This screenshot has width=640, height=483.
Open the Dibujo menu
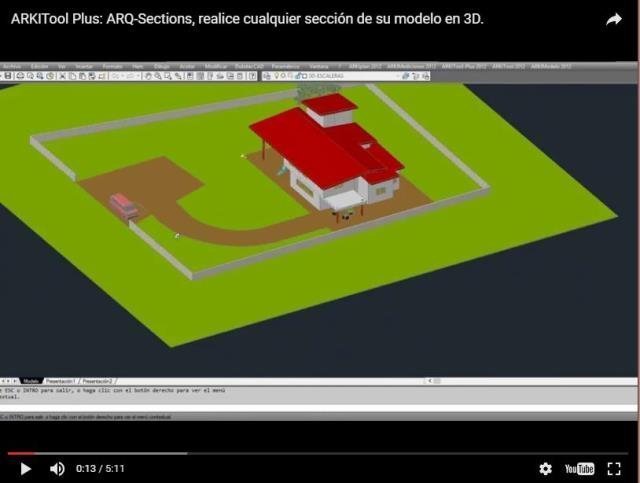[162, 66]
